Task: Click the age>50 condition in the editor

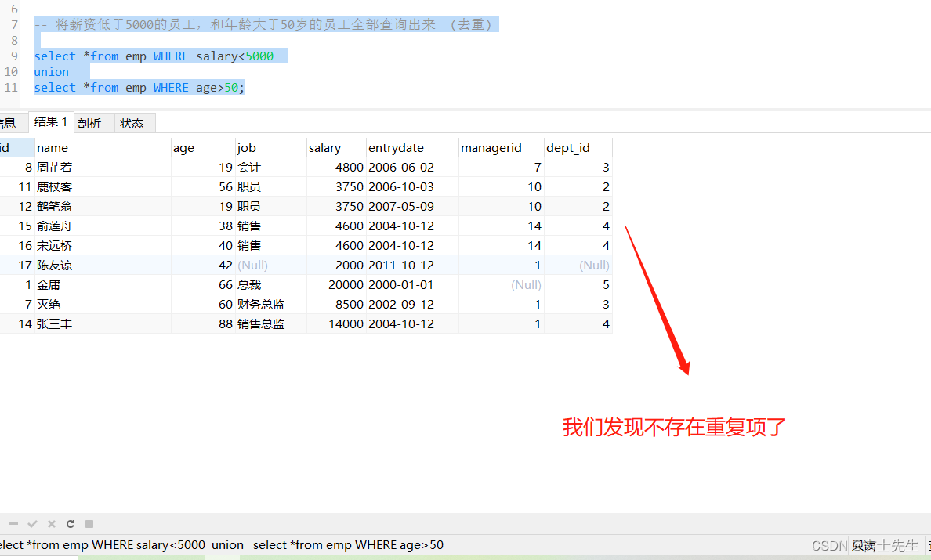Action: point(217,88)
